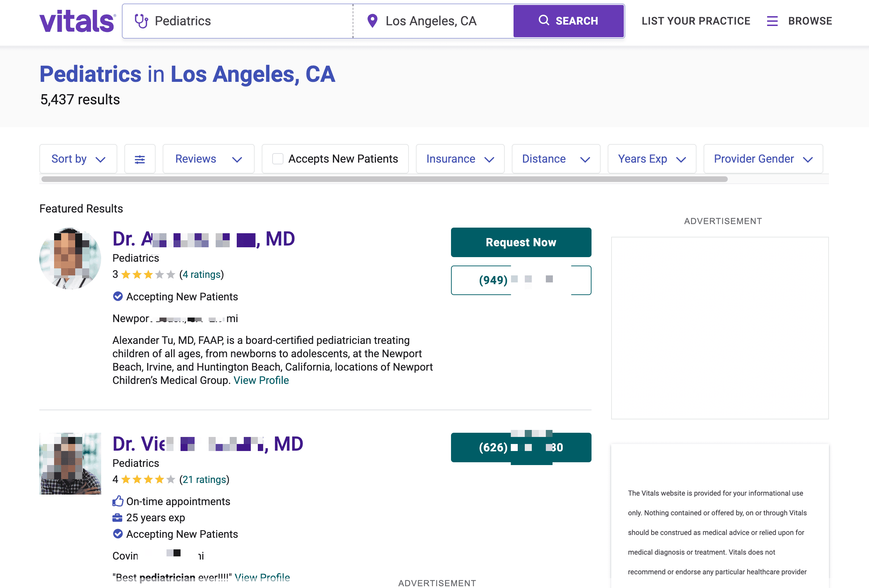Click the 4 ratings link
This screenshot has height=588, width=869.
tap(201, 275)
